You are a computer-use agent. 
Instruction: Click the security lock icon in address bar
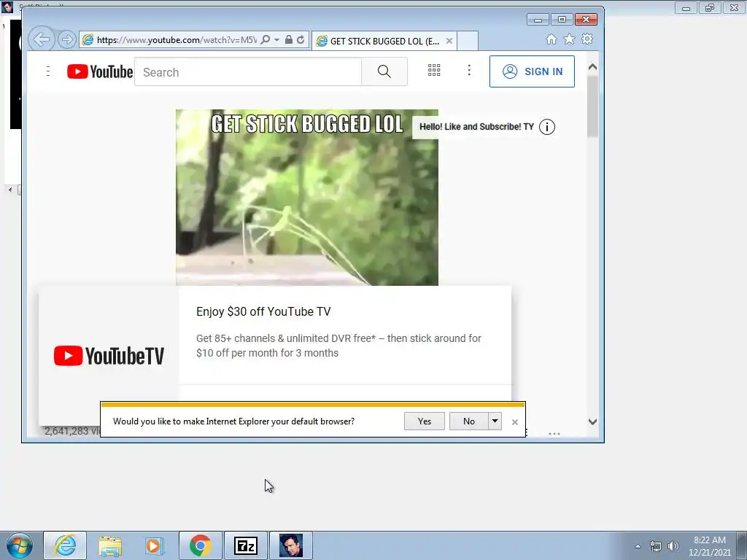click(289, 39)
